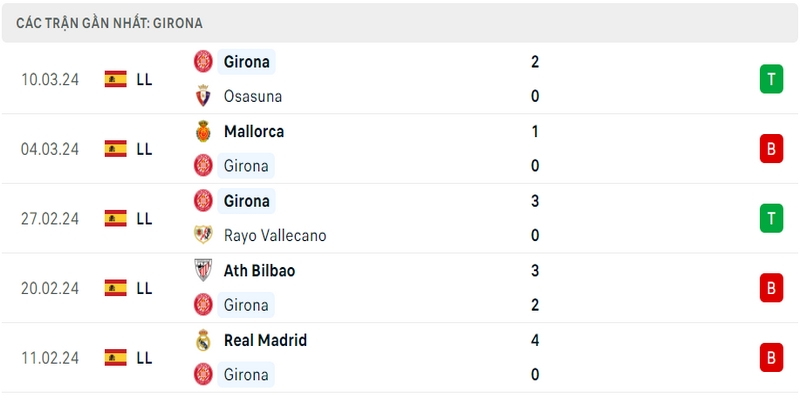Click Girona crest in Osasuna match

click(x=203, y=61)
